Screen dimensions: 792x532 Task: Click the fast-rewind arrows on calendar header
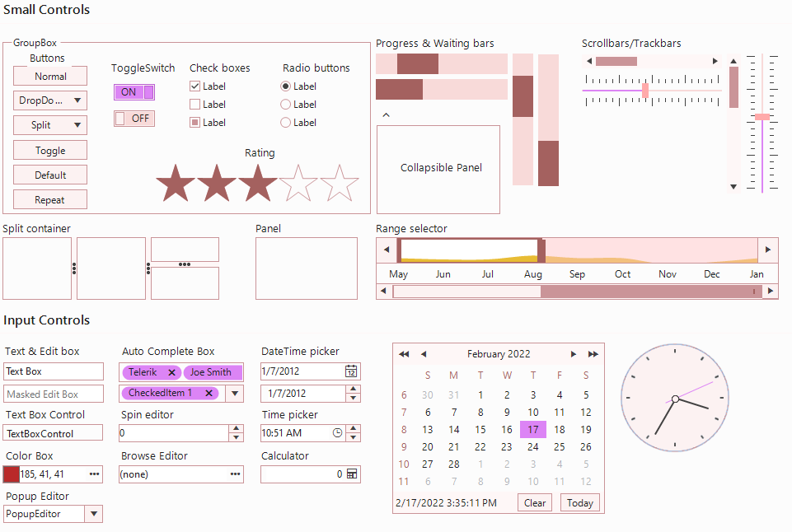click(x=403, y=354)
